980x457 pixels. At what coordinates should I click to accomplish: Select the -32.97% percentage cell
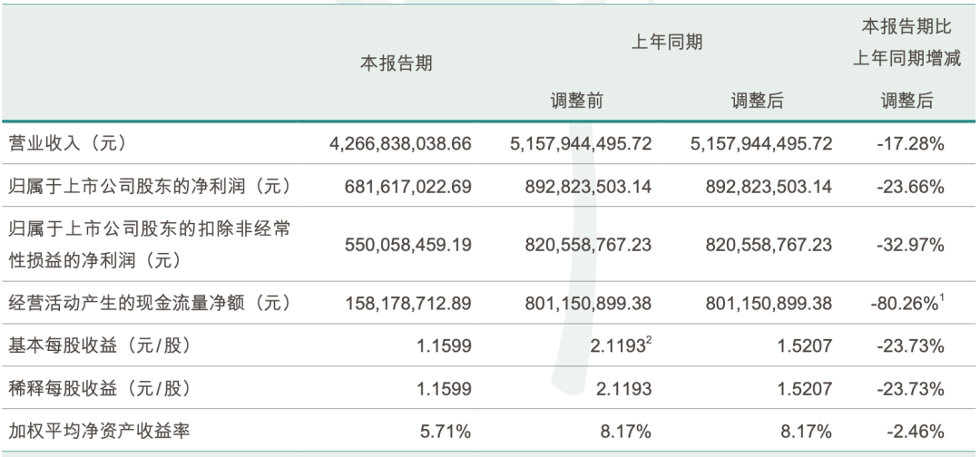pos(910,246)
